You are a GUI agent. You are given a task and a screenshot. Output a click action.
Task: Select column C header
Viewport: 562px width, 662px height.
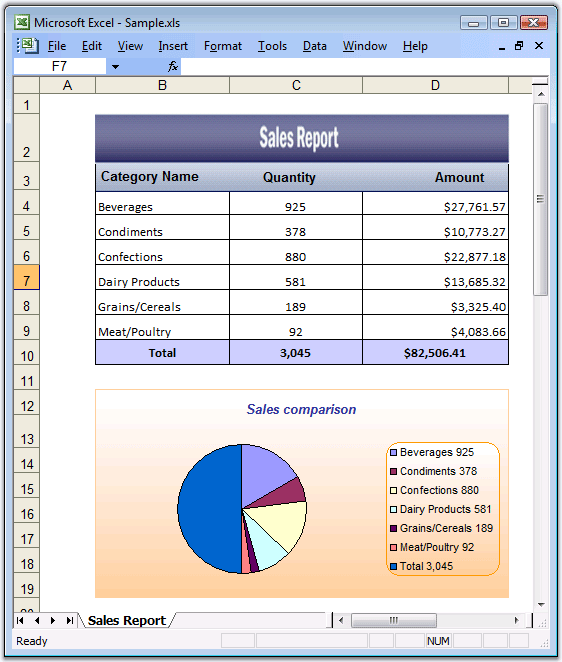(x=296, y=85)
